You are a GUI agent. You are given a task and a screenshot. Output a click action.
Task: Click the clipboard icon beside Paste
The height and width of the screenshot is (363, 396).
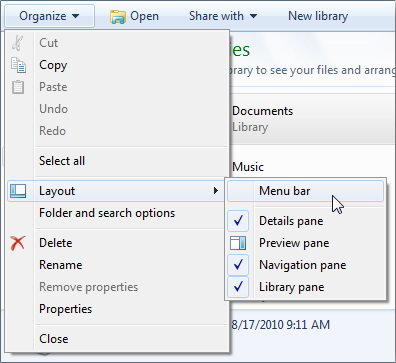[x=18, y=87]
